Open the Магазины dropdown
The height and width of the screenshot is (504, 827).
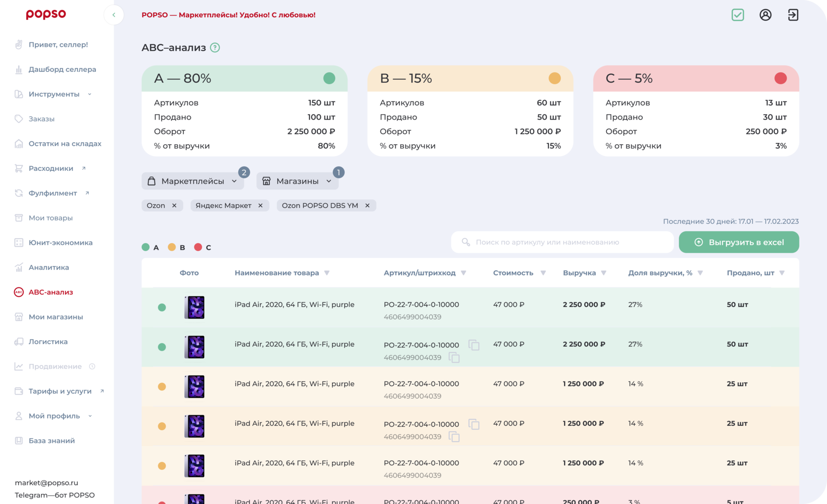297,181
